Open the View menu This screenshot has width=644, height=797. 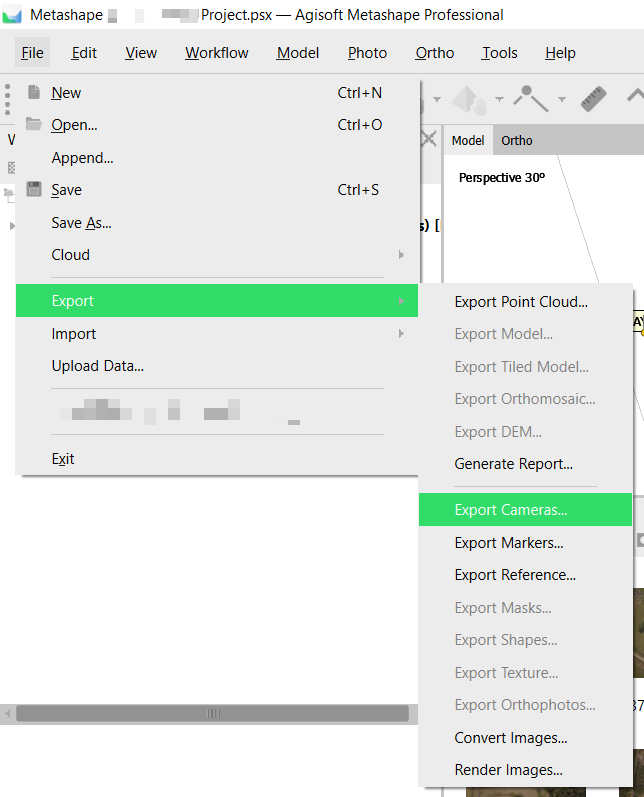click(x=141, y=52)
